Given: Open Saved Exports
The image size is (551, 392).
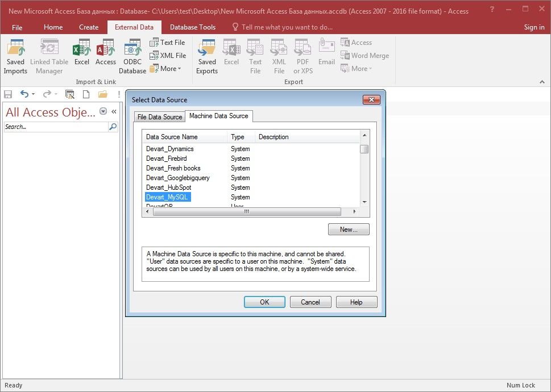Looking at the screenshot, I should coord(206,56).
